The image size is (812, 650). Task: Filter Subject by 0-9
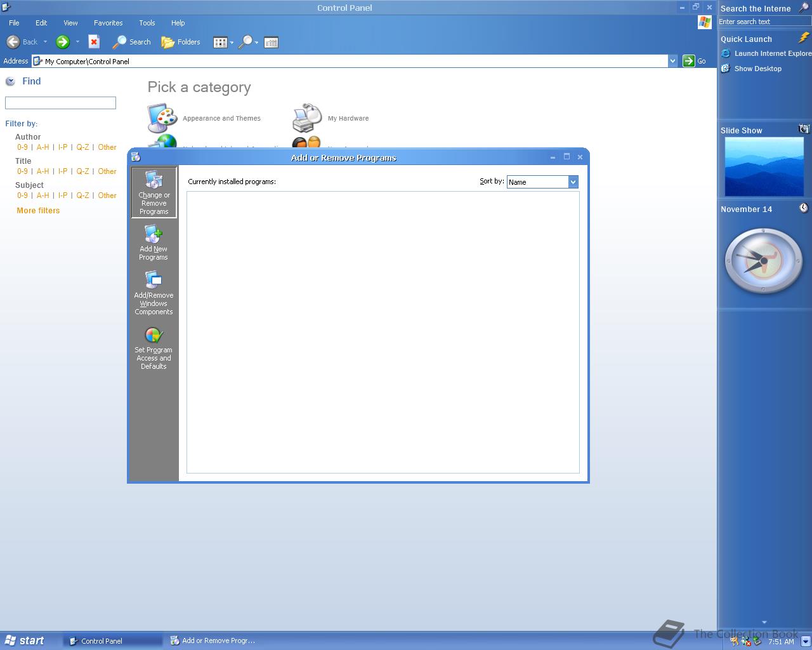pyautogui.click(x=22, y=196)
